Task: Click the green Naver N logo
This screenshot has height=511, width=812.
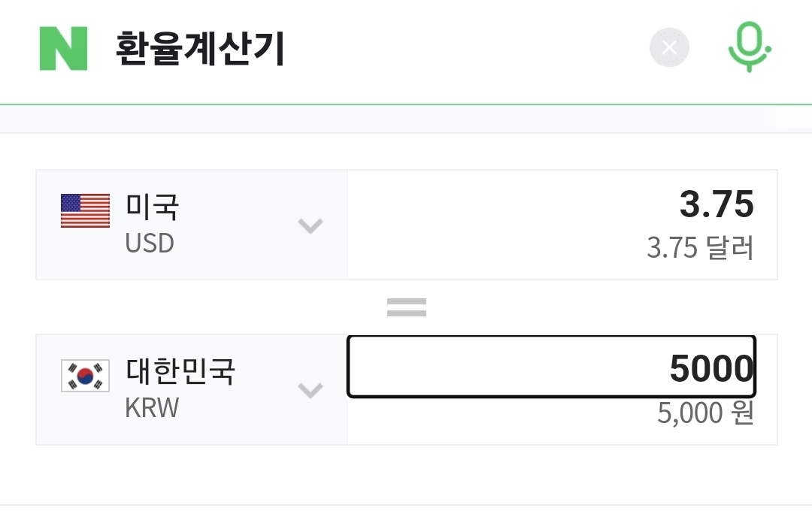Action: [63, 49]
